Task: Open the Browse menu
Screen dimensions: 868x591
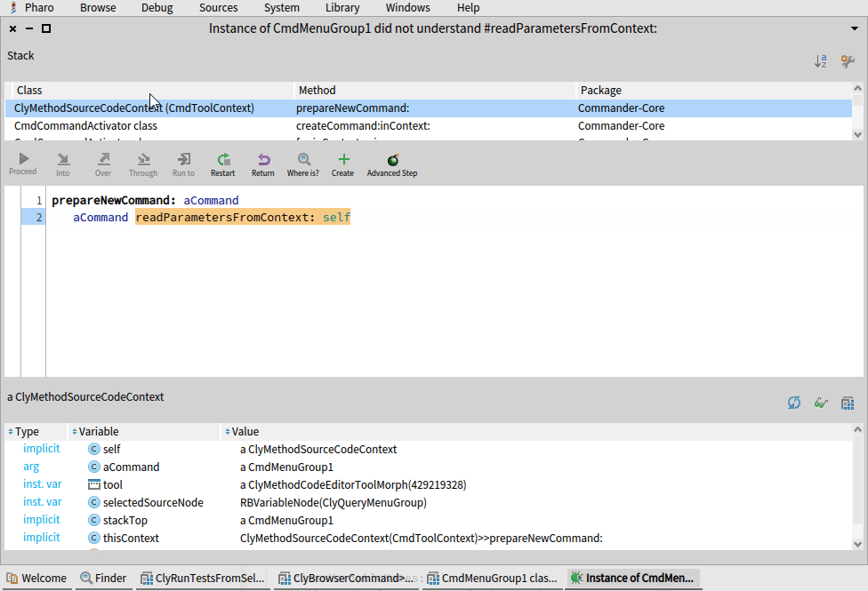Action: tap(98, 8)
